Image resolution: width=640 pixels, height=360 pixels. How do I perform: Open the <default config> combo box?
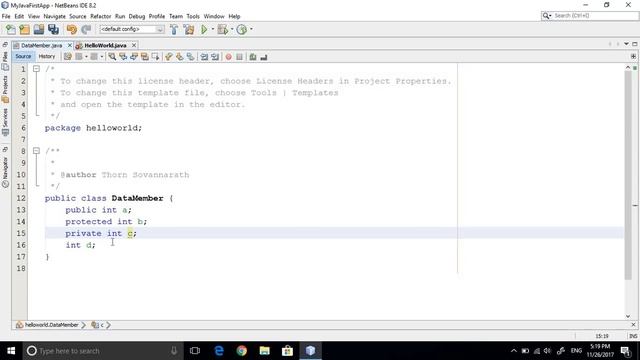(x=132, y=29)
